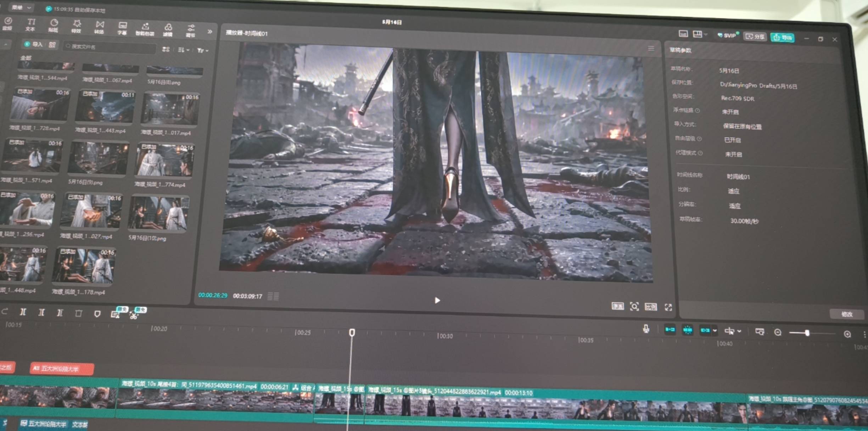Image resolution: width=868 pixels, height=431 pixels.
Task: Click the smart scissors AI cut icon
Action: coord(134,315)
